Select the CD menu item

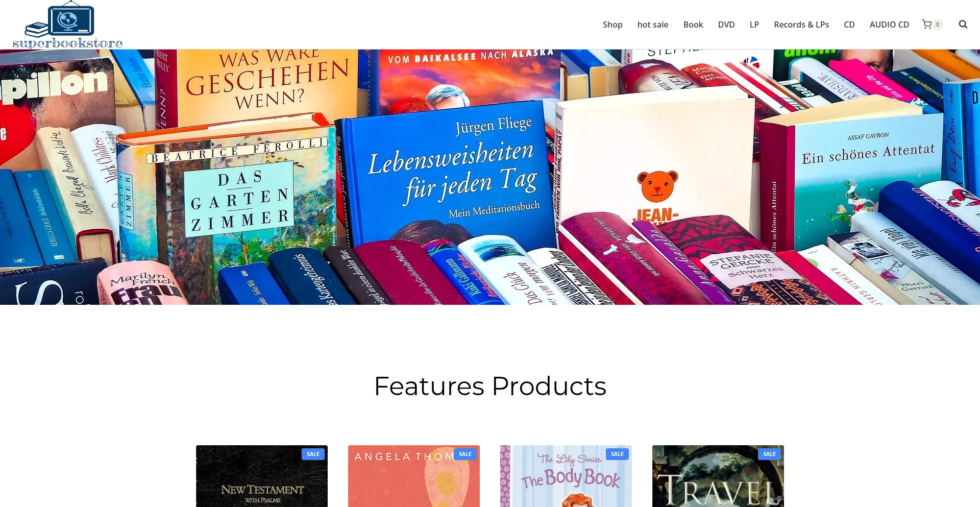[849, 25]
